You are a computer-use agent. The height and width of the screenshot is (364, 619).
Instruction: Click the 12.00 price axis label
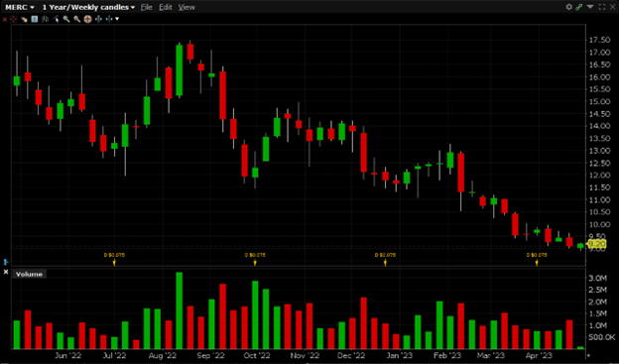(599, 175)
